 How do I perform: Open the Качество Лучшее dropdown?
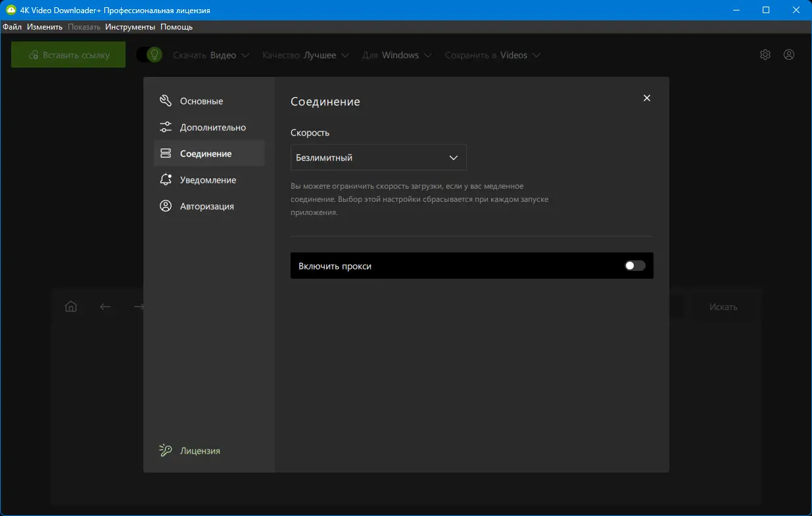click(x=306, y=55)
